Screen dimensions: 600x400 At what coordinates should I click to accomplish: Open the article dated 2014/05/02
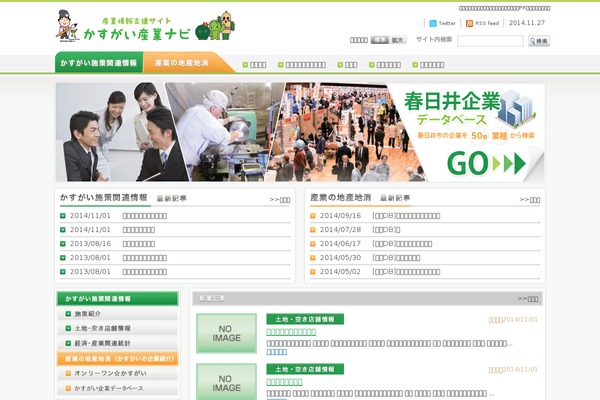[x=406, y=272]
